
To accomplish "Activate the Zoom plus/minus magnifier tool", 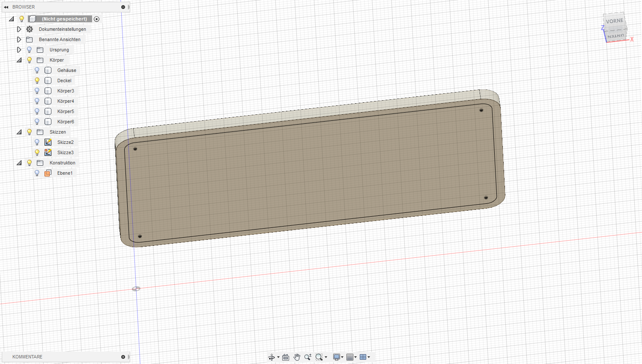I will (308, 357).
